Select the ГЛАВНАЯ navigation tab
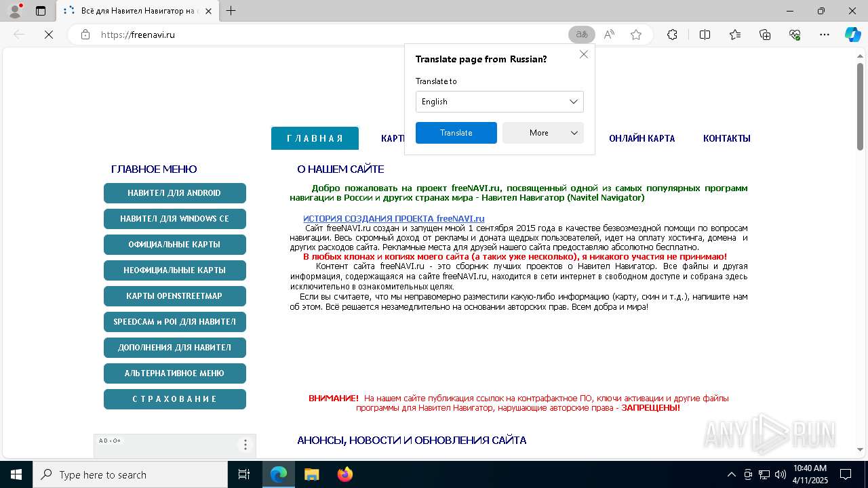868x488 pixels. (315, 138)
